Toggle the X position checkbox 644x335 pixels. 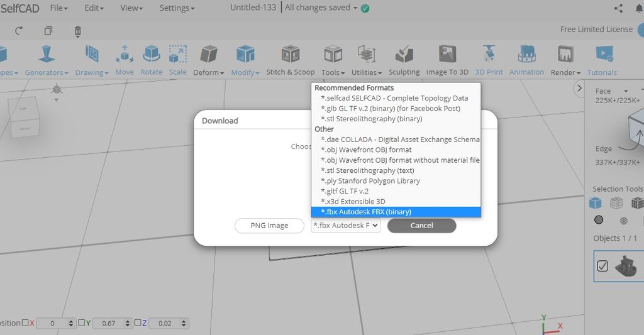pos(25,322)
